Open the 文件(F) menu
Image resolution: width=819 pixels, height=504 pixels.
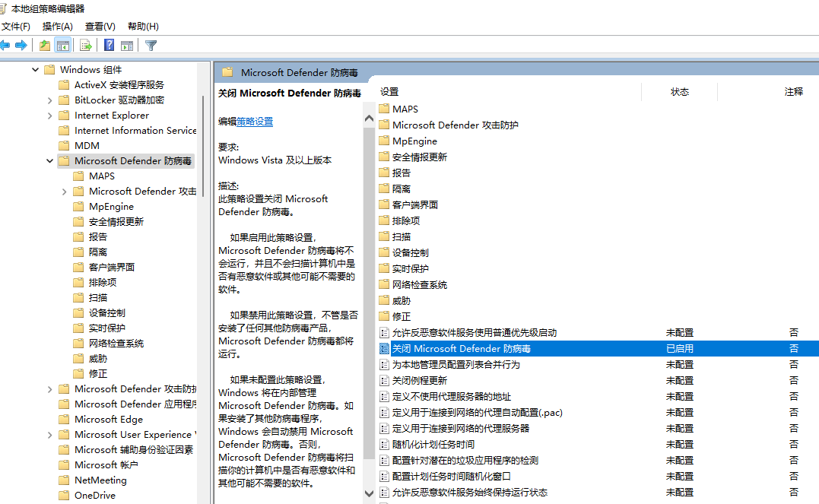click(x=16, y=26)
